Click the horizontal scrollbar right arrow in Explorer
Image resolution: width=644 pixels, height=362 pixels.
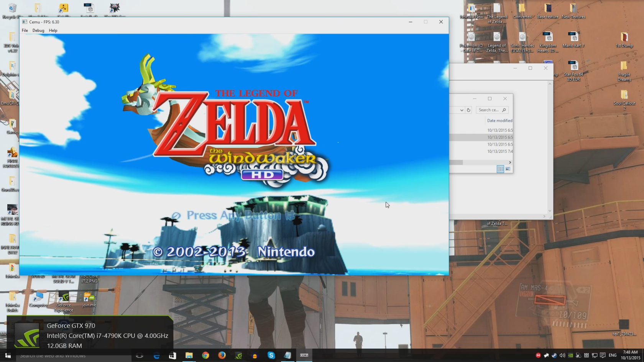(510, 162)
